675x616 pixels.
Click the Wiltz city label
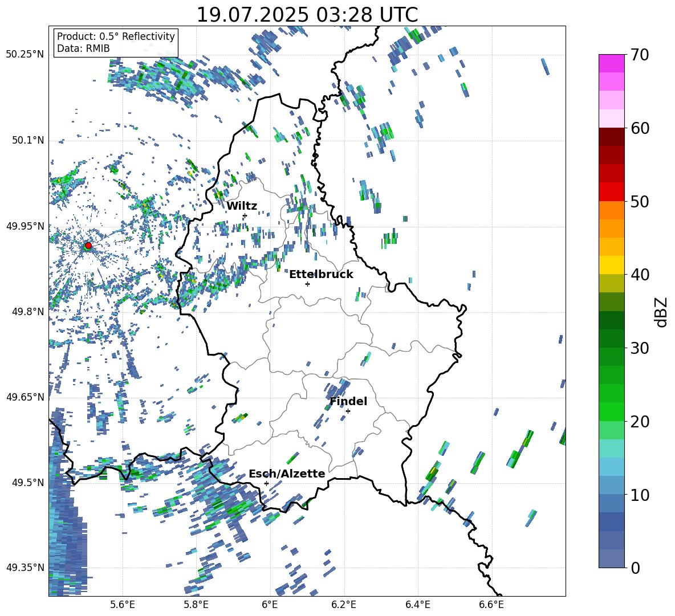pos(242,206)
